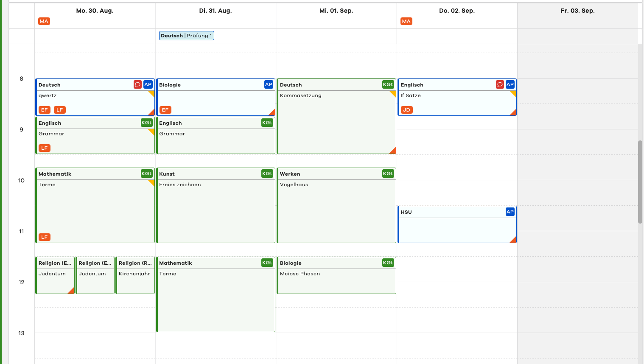Image resolution: width=644 pixels, height=364 pixels.
Task: Click orange corner marker on the HSU lesson
Action: tap(514, 240)
